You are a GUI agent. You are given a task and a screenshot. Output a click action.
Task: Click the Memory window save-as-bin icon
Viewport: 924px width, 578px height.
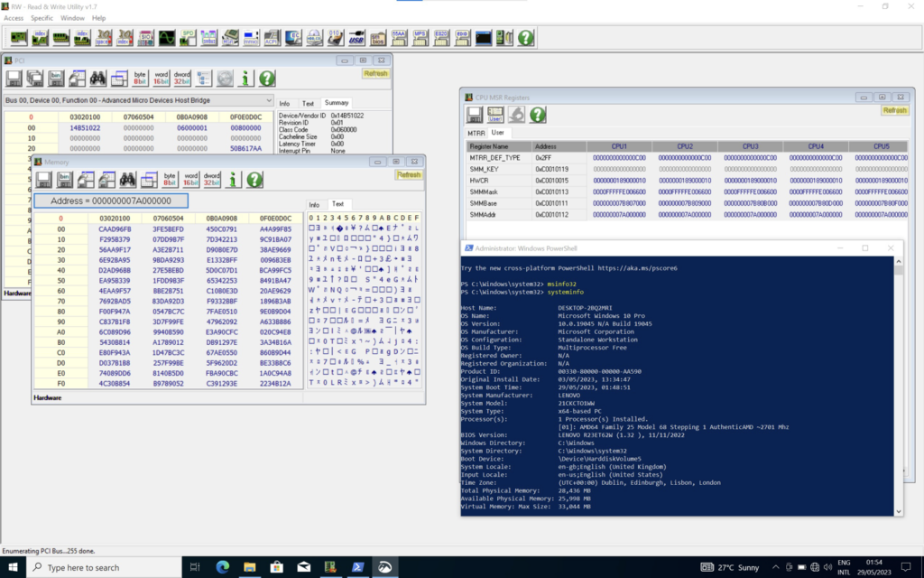(x=65, y=180)
